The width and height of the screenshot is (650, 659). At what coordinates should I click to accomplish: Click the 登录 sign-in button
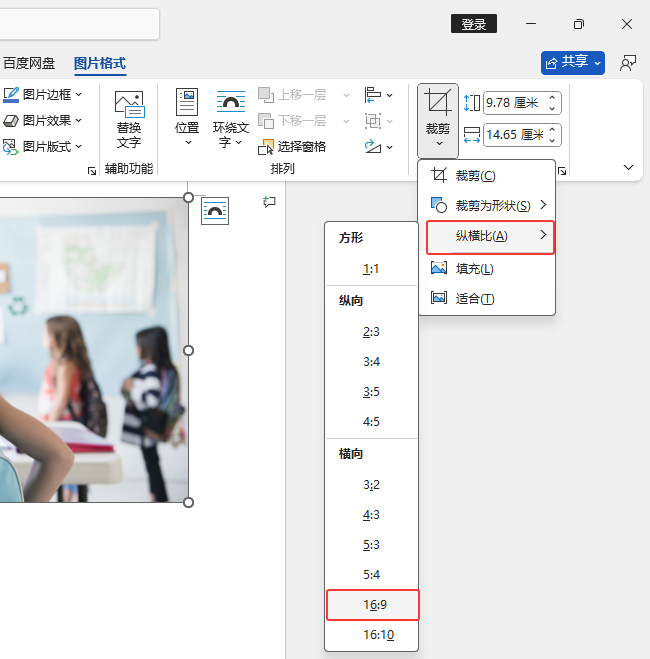pyautogui.click(x=474, y=24)
